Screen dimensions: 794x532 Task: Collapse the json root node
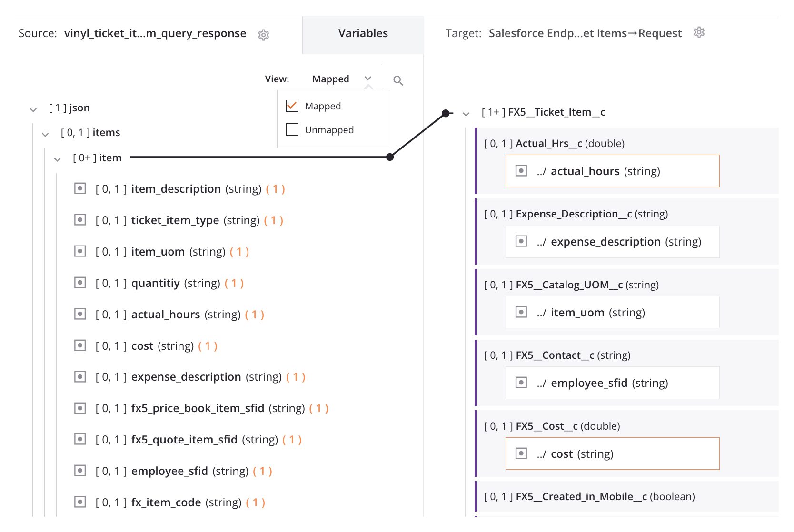tap(33, 110)
